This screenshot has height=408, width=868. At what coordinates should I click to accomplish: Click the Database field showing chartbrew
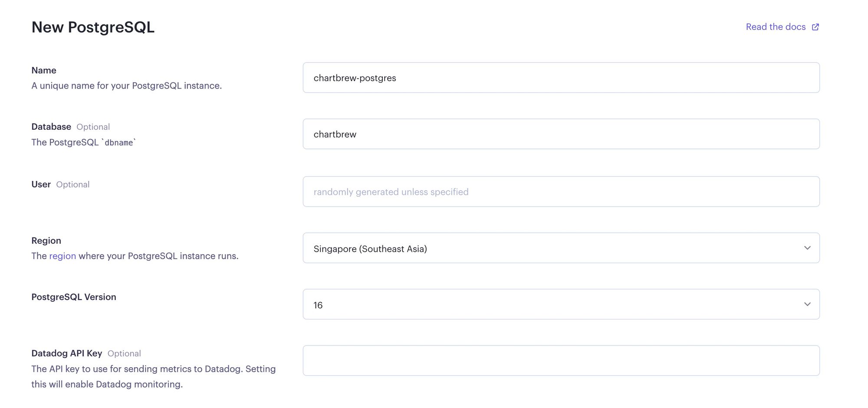coord(561,134)
